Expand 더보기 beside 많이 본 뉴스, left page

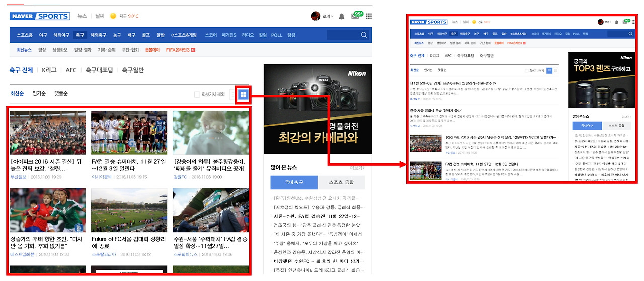tap(357, 168)
